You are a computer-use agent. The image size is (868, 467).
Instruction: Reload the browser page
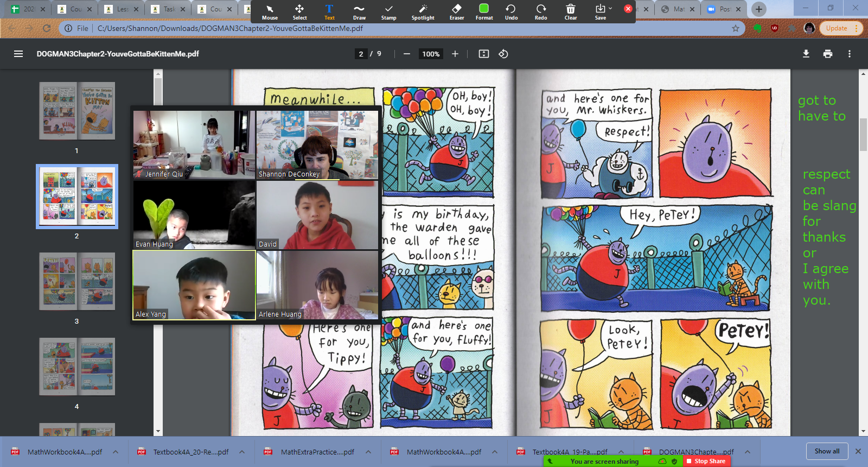click(47, 28)
